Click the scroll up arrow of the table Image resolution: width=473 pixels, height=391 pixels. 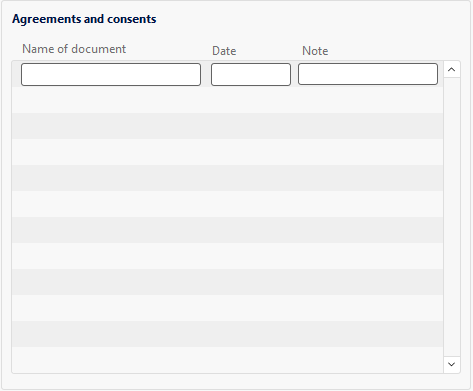click(452, 69)
